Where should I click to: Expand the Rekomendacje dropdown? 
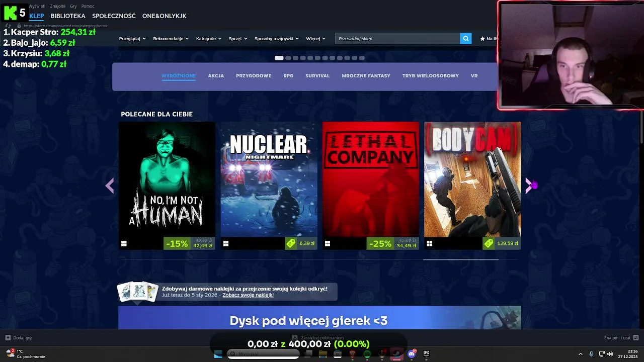pyautogui.click(x=171, y=39)
